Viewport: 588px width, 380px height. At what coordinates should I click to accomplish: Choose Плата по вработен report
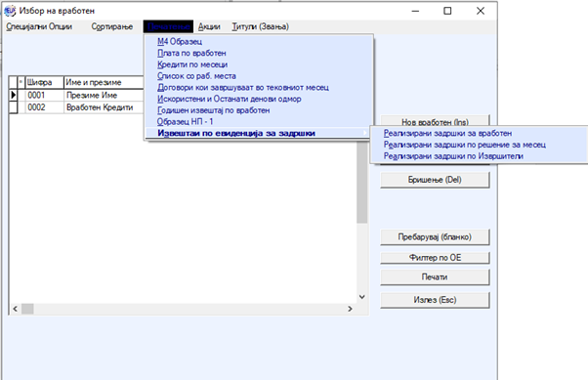coord(259,54)
